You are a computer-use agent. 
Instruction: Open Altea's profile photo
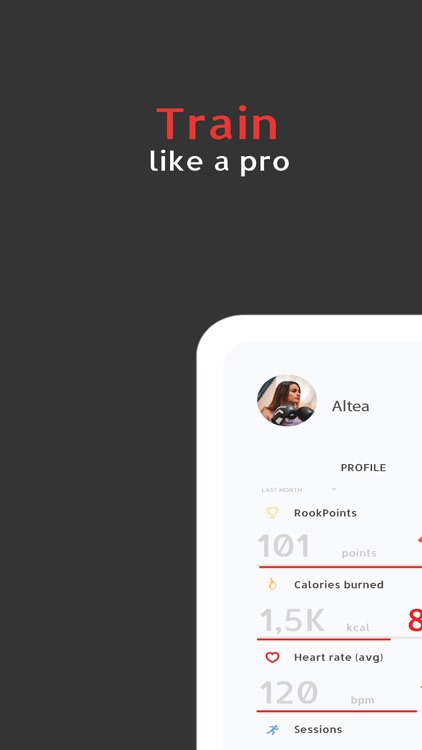point(287,400)
